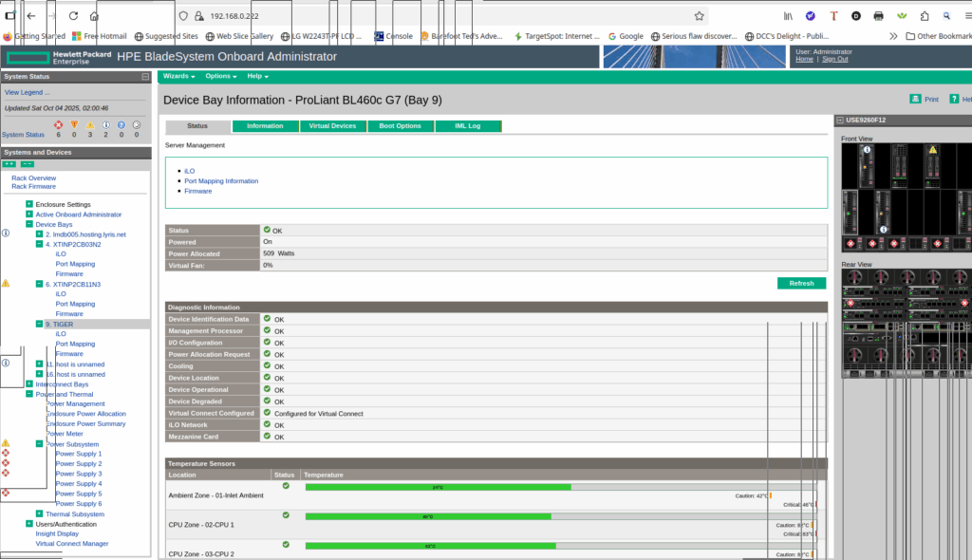The image size is (972, 560).
Task: Open the Options dropdown menu
Action: (220, 76)
